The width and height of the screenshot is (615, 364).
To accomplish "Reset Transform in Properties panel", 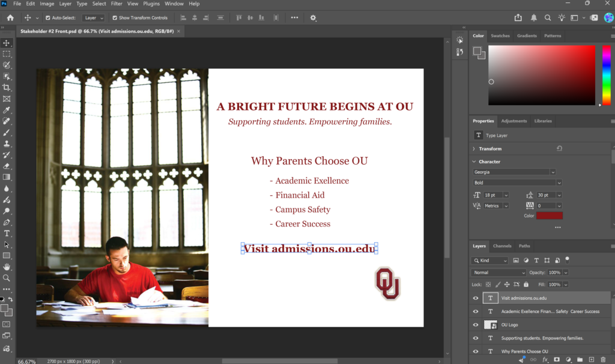I will (559, 148).
